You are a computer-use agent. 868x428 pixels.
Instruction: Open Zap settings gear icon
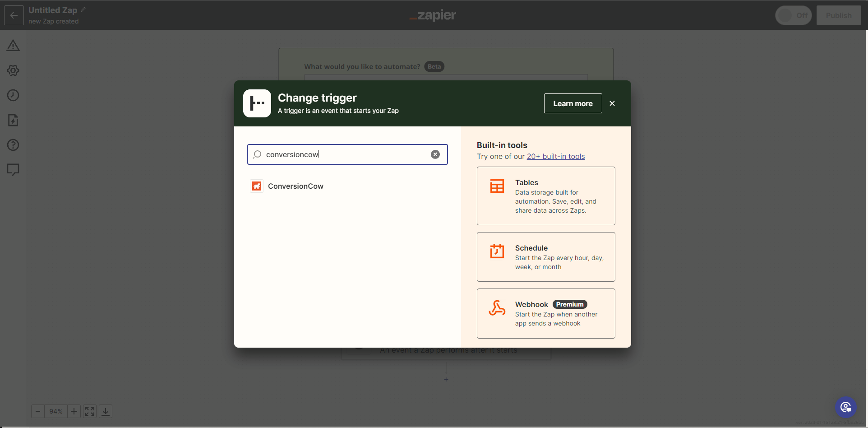pos(13,70)
